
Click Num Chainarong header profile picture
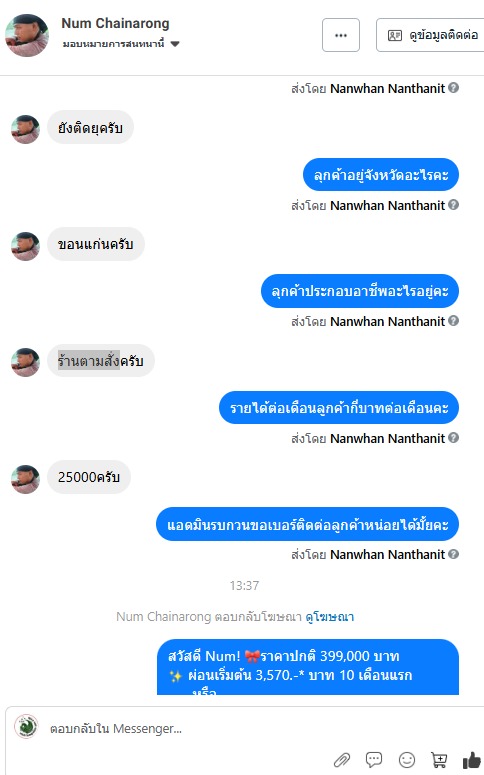[x=27, y=35]
